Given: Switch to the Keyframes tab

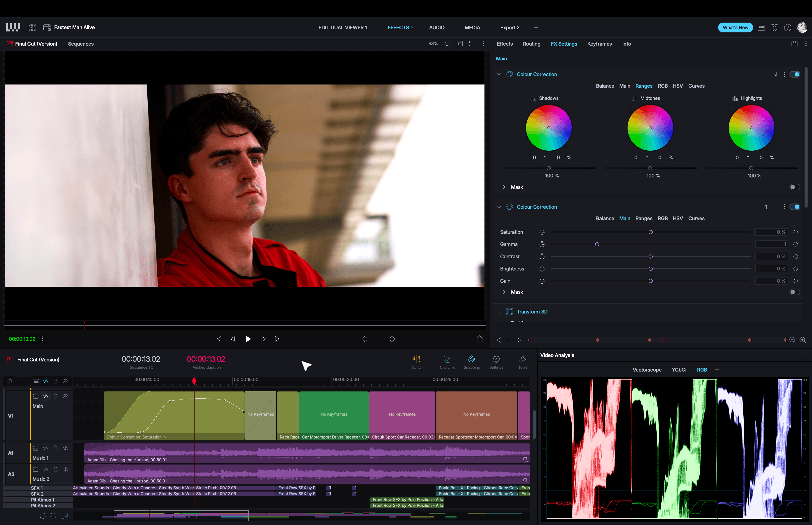Looking at the screenshot, I should [599, 44].
